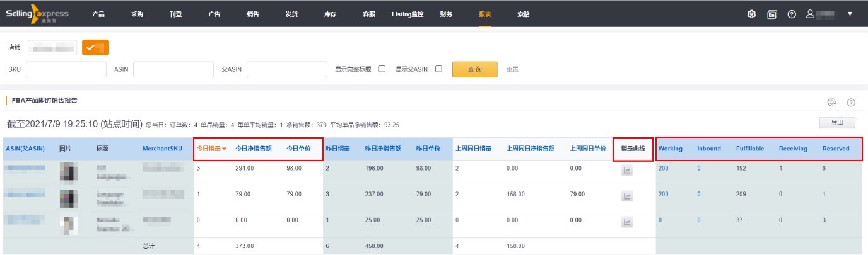Image resolution: width=868 pixels, height=255 pixels.
Task: Enable the 显示完整标题 checkbox
Action: point(382,69)
